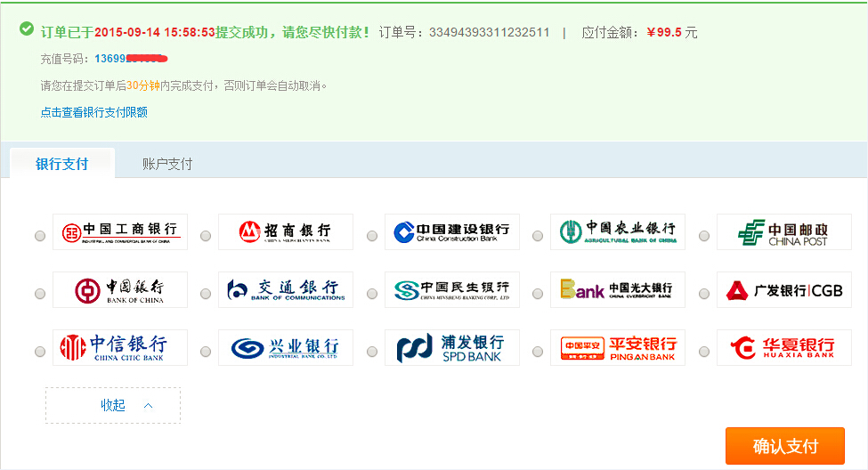Select the Huaxia Bank radio button
Screen dimensions: 868x470
pos(704,352)
